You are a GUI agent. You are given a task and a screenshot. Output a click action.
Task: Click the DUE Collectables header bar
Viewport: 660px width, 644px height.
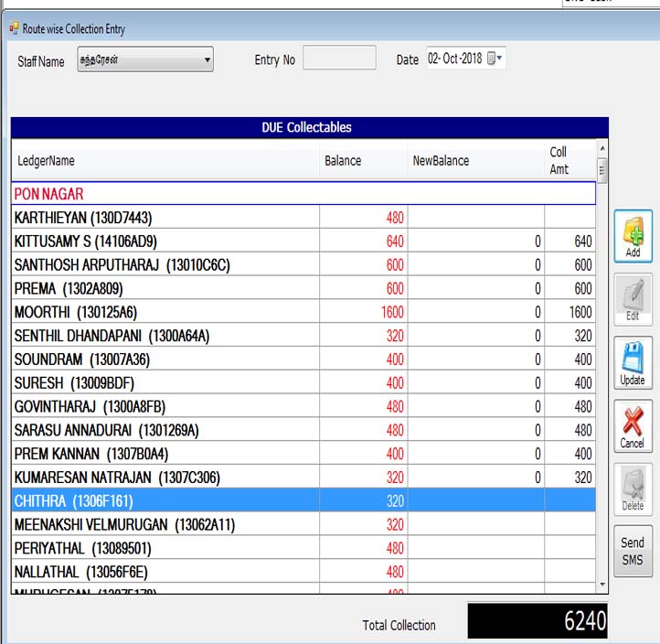[310, 127]
